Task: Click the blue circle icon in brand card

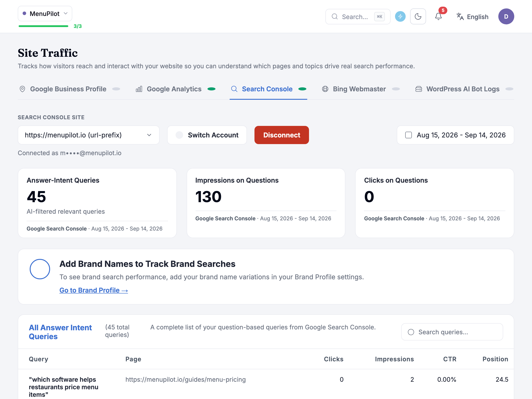Action: point(40,269)
